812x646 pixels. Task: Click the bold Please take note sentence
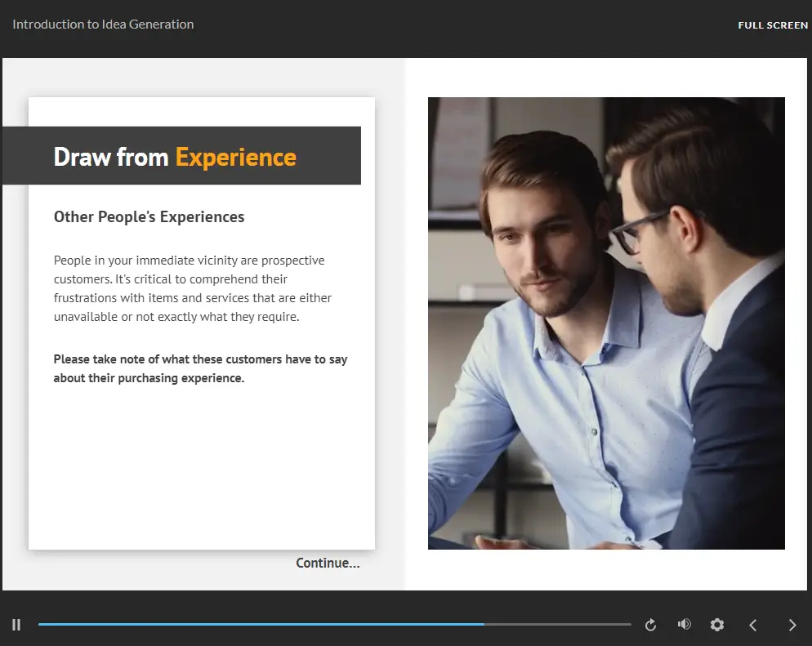(200, 368)
